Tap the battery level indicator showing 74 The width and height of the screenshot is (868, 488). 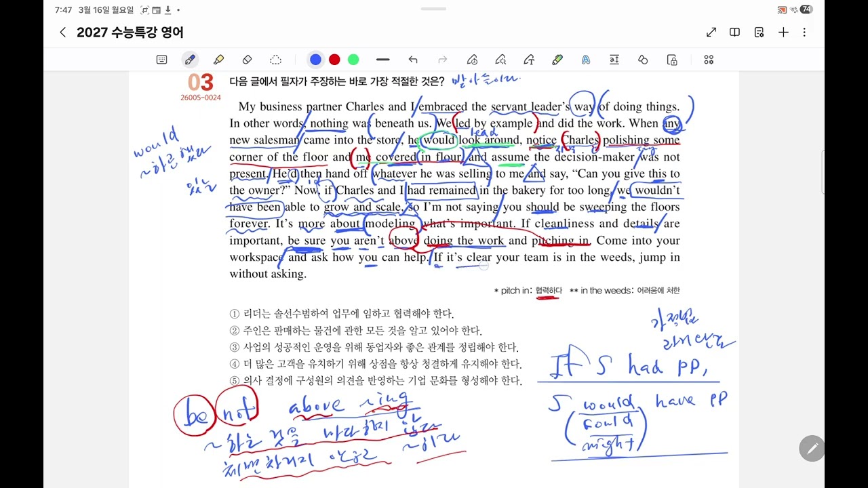(806, 9)
